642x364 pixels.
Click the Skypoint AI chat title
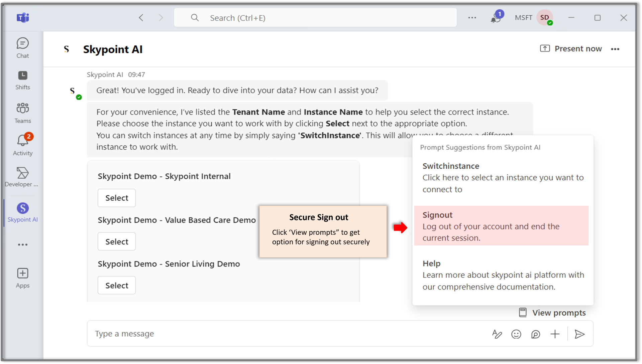(x=113, y=49)
